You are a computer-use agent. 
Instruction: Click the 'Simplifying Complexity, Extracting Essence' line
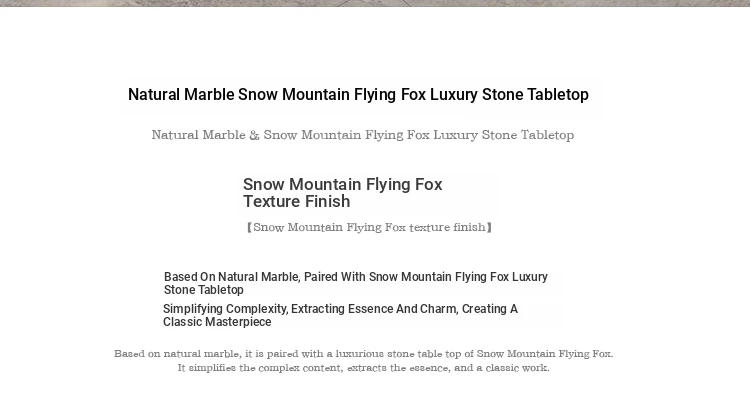tap(340, 309)
